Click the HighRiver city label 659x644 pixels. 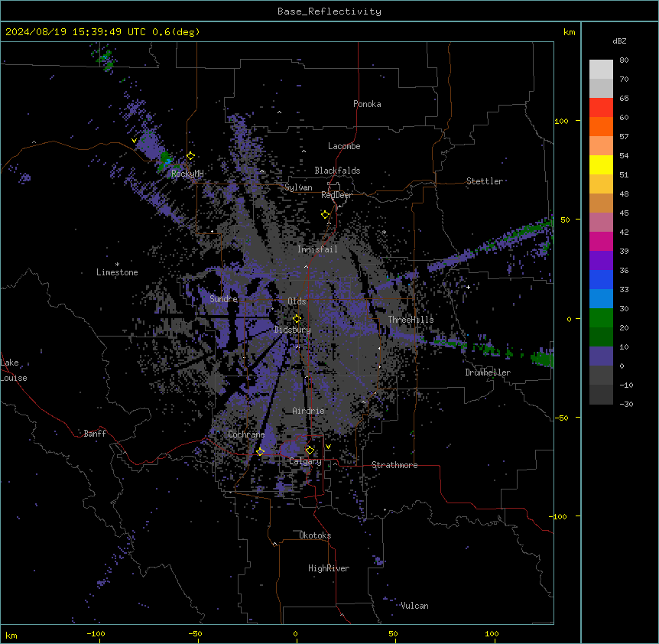[329, 568]
